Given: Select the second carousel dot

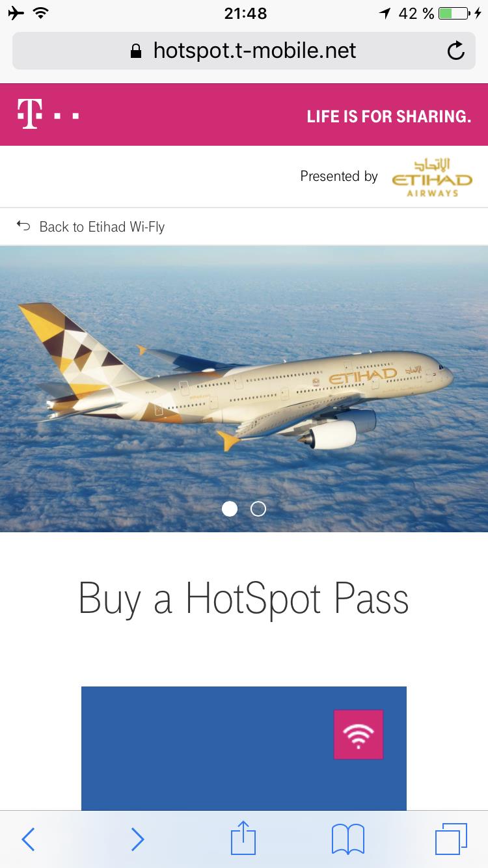Looking at the screenshot, I should 258,509.
